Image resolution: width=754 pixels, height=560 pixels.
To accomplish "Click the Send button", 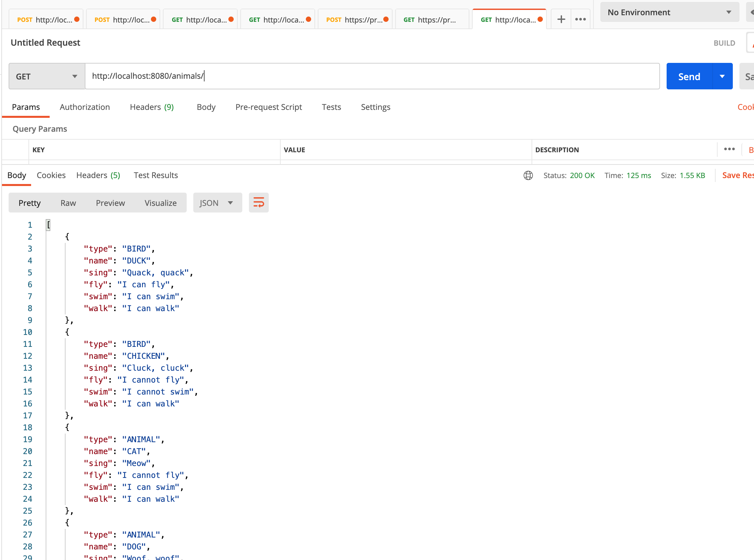I will 689,76.
